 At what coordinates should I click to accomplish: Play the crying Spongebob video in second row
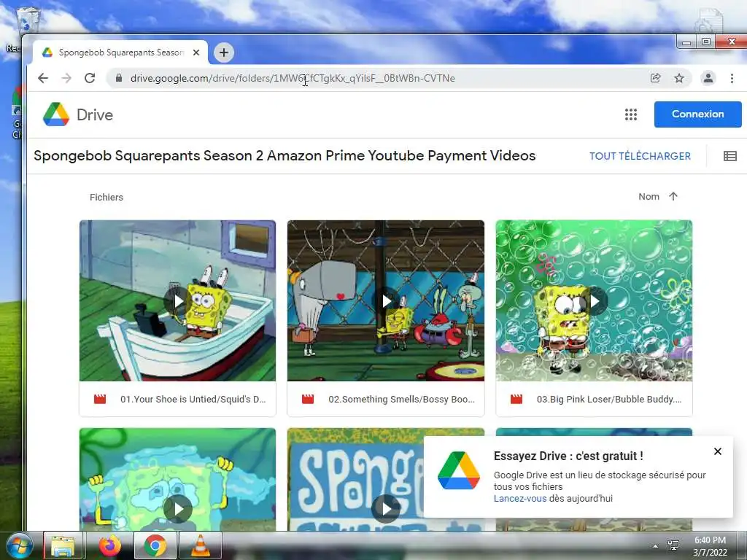(x=178, y=508)
